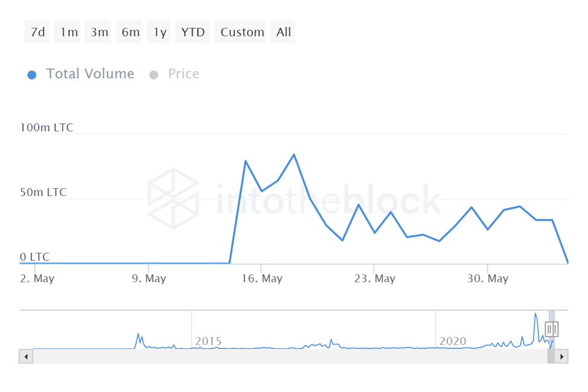Show All historical data
This screenshot has height=392, width=588.
(283, 32)
